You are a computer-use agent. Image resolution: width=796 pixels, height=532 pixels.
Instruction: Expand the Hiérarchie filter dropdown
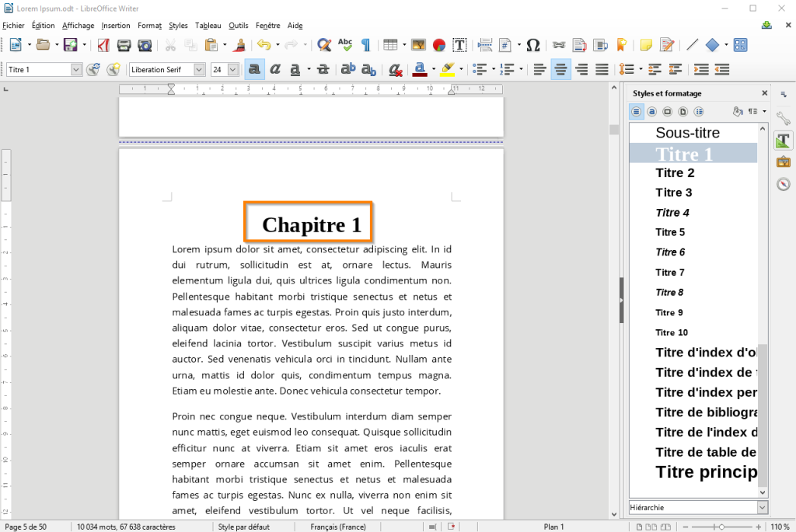coord(762,508)
